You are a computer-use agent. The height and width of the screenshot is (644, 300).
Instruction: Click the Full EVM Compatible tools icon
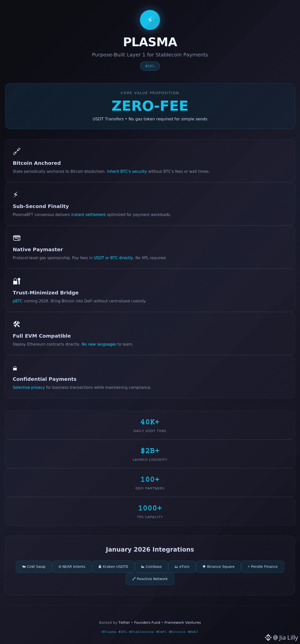tap(16, 324)
